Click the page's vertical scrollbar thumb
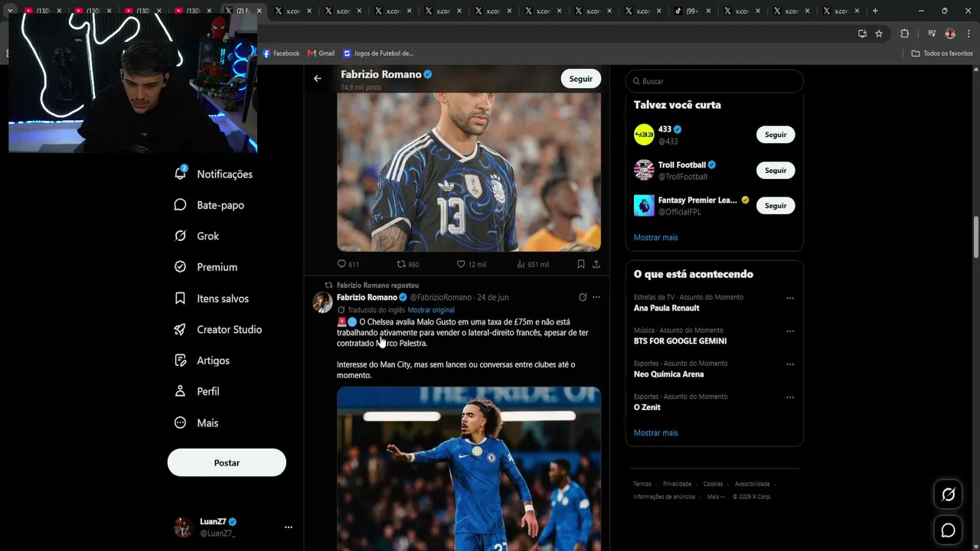This screenshot has width=980, height=551. (976, 237)
